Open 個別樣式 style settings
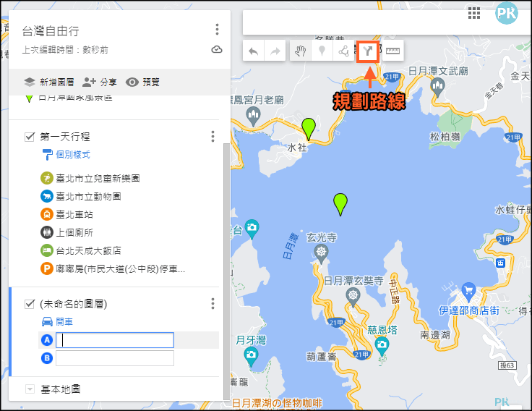This screenshot has height=411, width=532. 73,155
